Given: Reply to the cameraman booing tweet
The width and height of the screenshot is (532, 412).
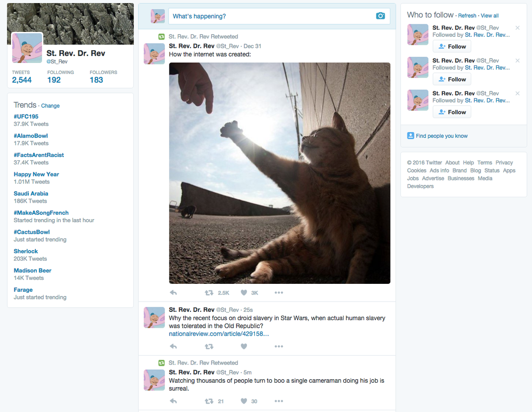Looking at the screenshot, I should pos(174,401).
